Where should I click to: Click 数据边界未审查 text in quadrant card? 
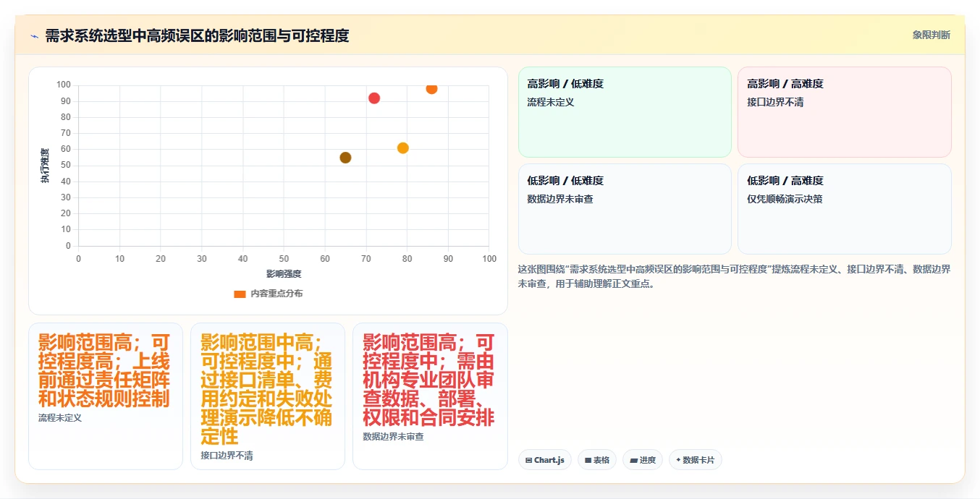[560, 200]
